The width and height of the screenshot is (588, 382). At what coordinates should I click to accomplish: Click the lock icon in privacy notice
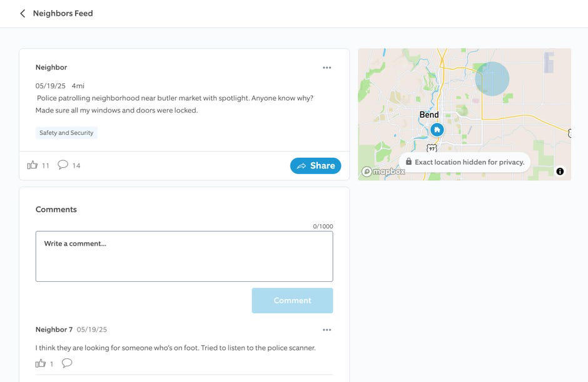click(408, 162)
